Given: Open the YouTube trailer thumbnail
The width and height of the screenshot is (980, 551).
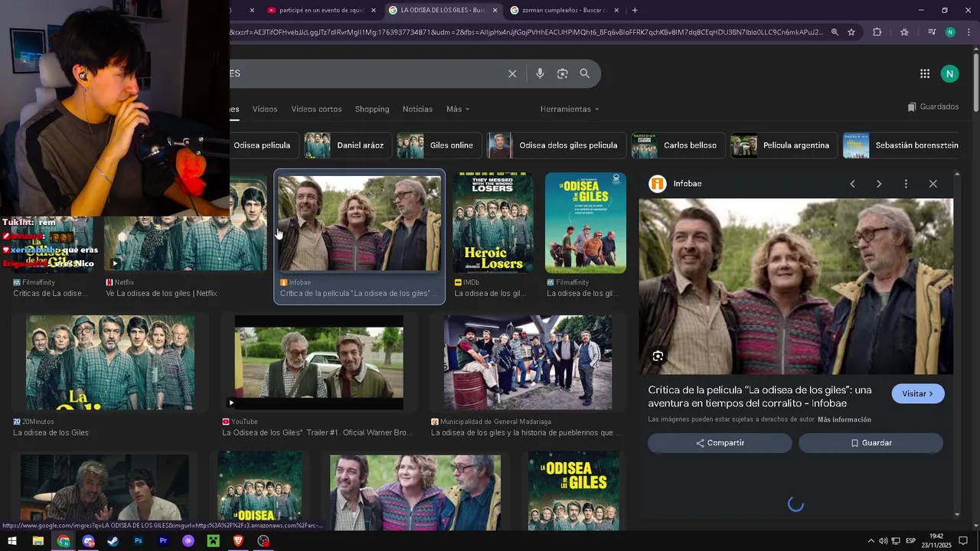Looking at the screenshot, I should point(319,363).
